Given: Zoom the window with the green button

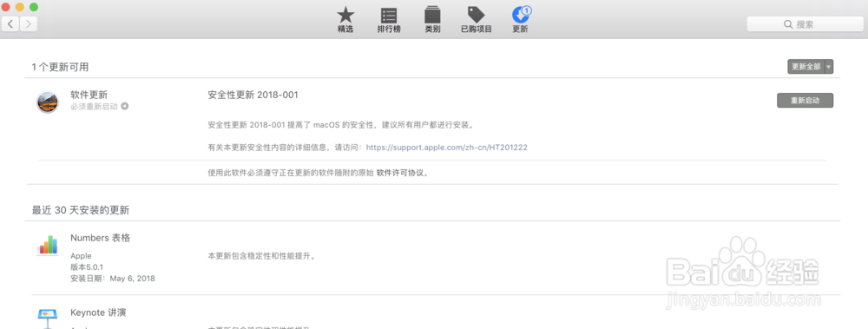Looking at the screenshot, I should point(34,7).
